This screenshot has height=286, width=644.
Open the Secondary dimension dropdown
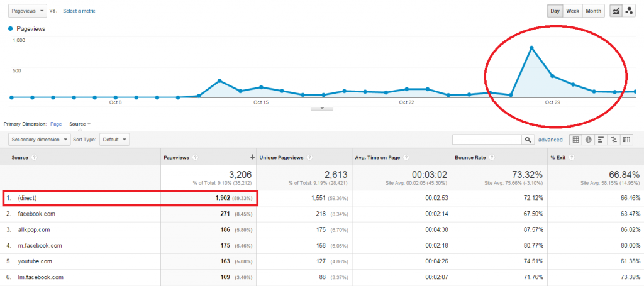point(40,140)
